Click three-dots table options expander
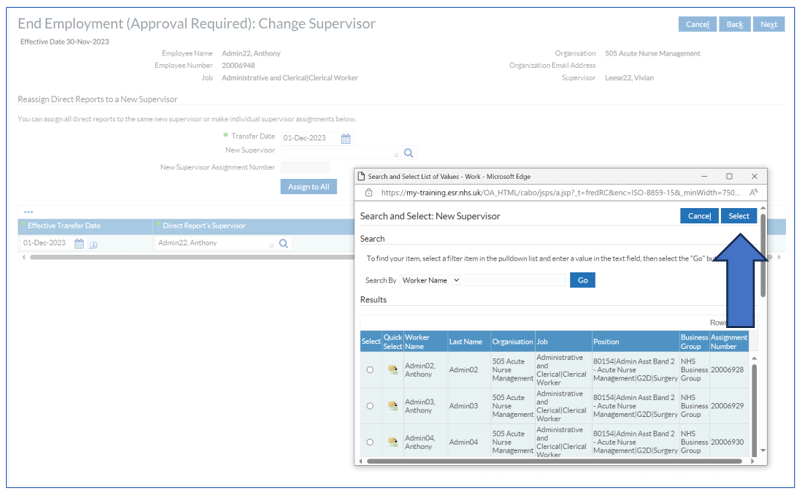Viewport: 801px width, 496px height. coord(28,212)
